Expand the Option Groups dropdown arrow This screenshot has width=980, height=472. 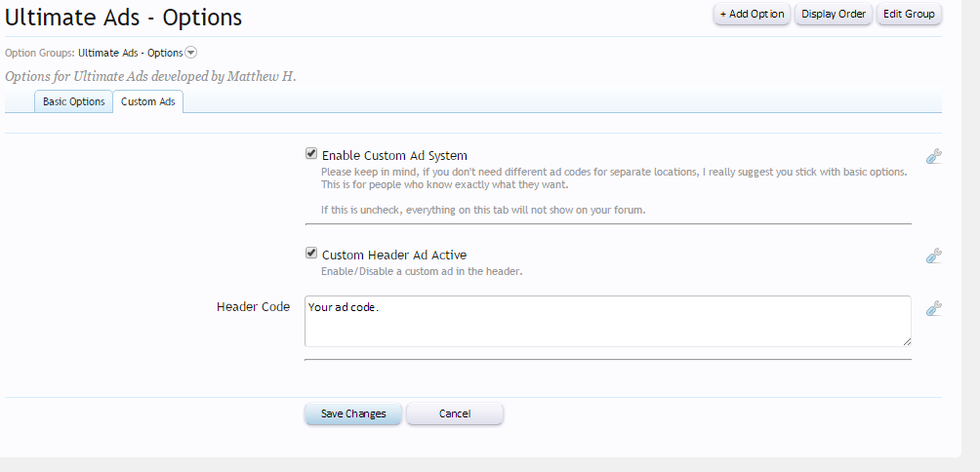click(191, 53)
